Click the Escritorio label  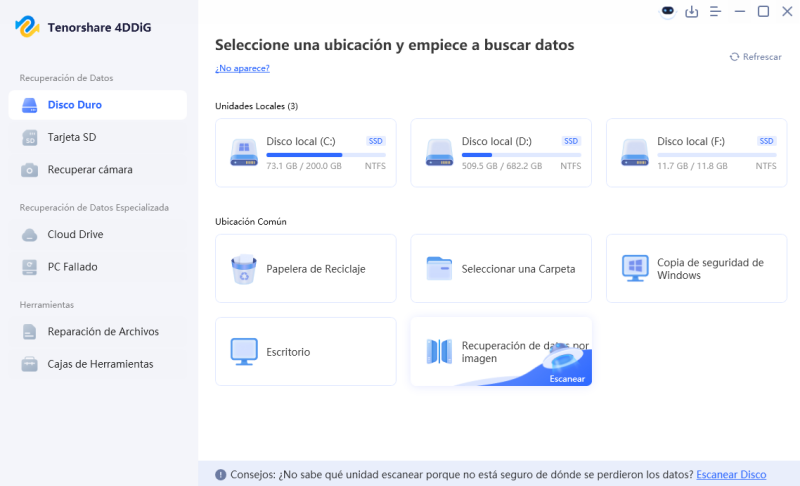(x=288, y=352)
